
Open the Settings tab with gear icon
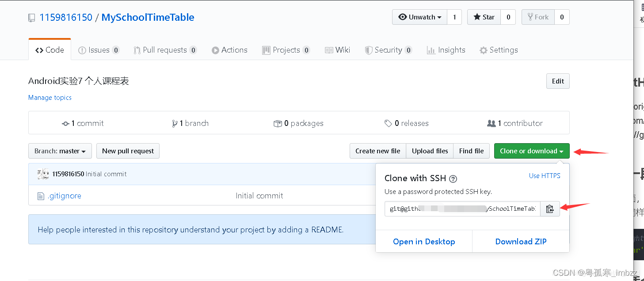pos(499,50)
